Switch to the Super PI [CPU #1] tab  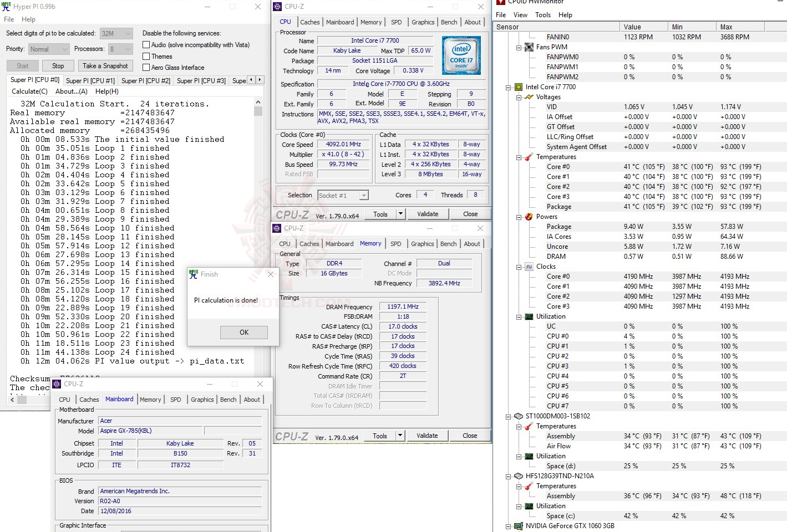[90, 80]
